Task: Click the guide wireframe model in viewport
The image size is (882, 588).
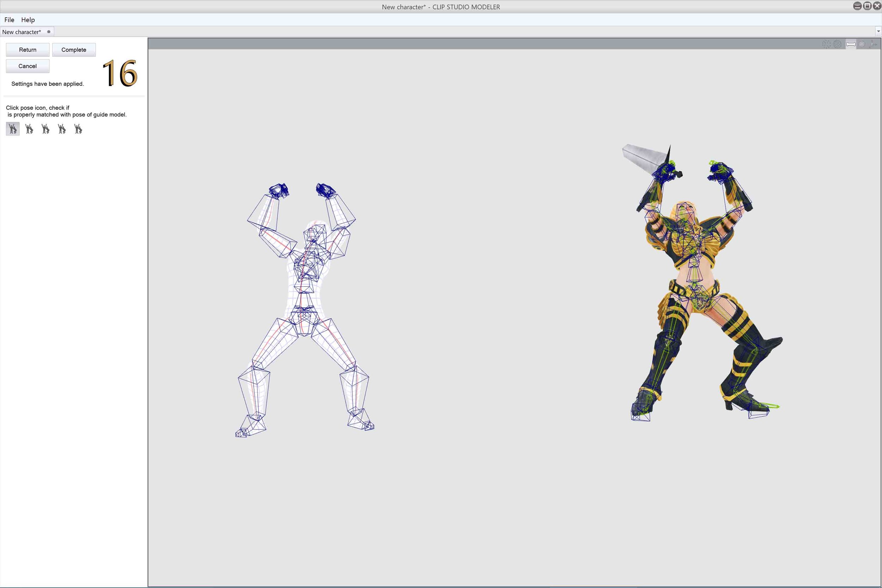Action: [x=304, y=310]
